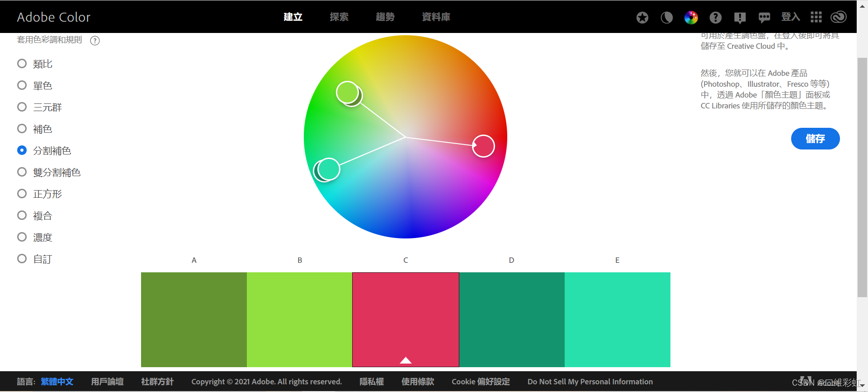
Task: Click the swatch label B
Action: 300,260
